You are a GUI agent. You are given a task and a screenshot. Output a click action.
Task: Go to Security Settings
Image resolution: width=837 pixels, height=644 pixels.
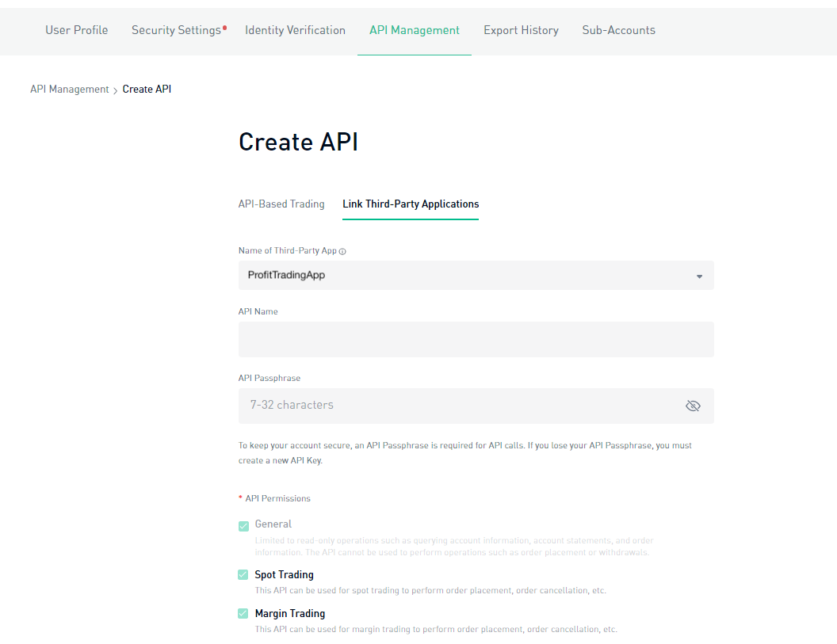click(176, 30)
